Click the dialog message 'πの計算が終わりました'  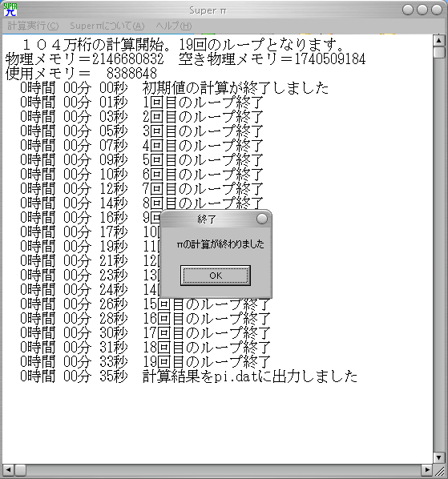(220, 244)
